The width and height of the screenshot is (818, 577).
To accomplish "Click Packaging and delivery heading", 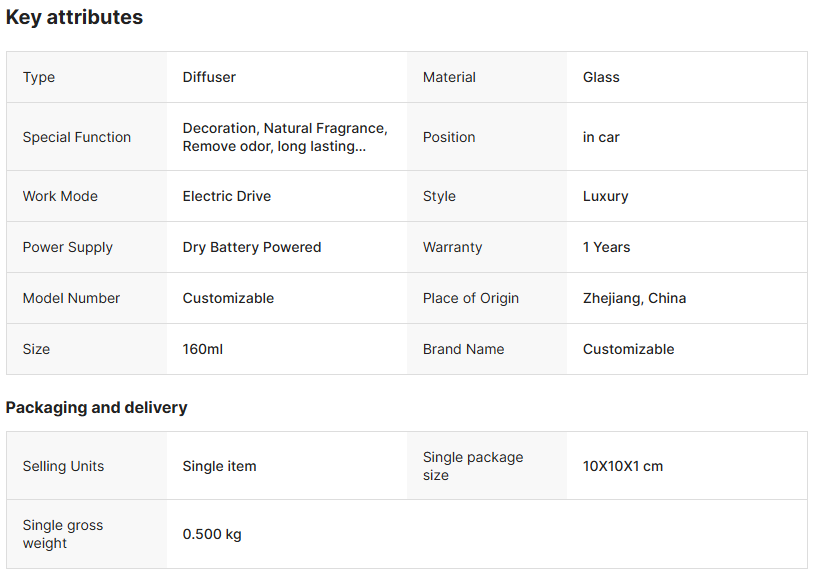I will coord(96,407).
